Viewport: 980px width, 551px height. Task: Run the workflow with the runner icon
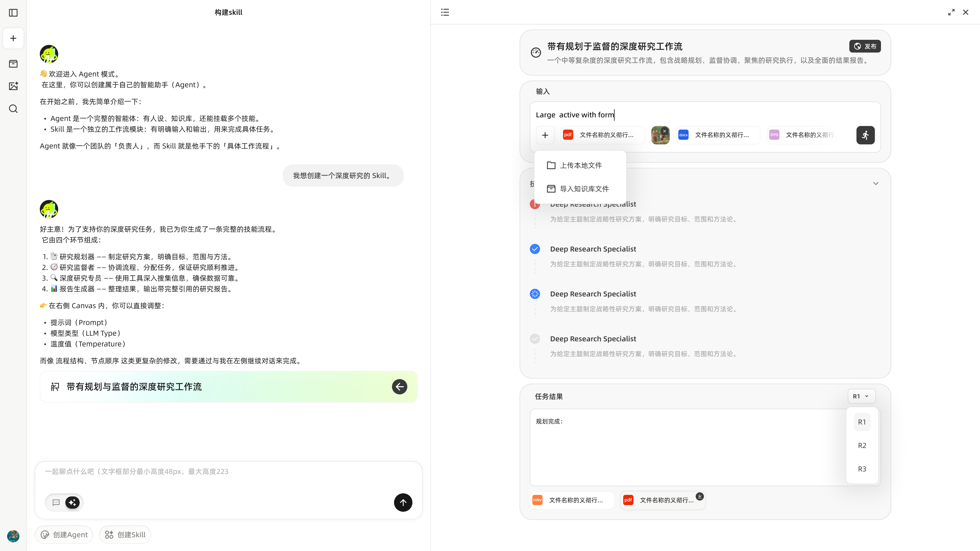pos(865,135)
